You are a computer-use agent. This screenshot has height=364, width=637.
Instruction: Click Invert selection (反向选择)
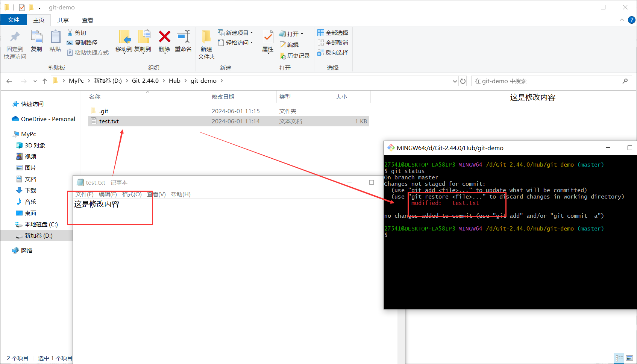333,52
